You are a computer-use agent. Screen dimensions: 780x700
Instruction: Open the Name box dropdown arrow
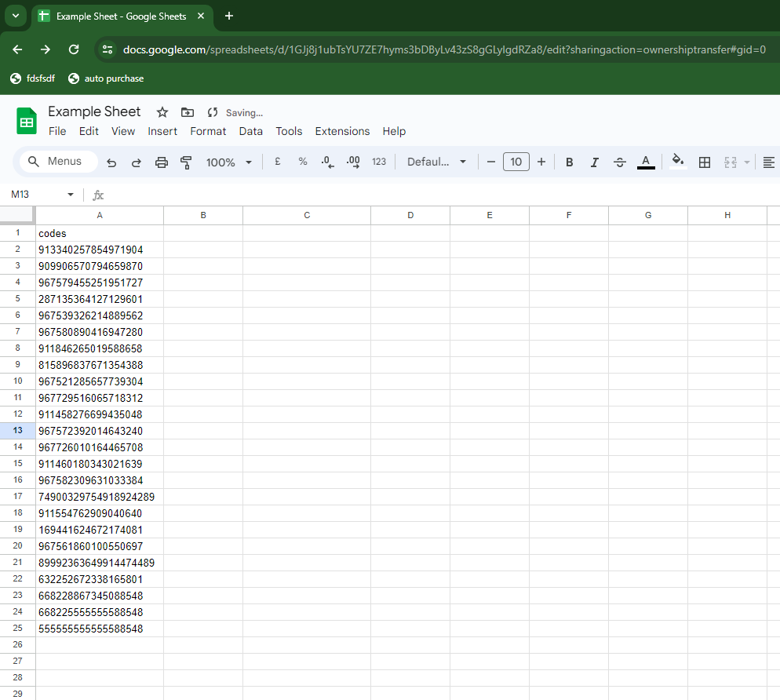(71, 195)
